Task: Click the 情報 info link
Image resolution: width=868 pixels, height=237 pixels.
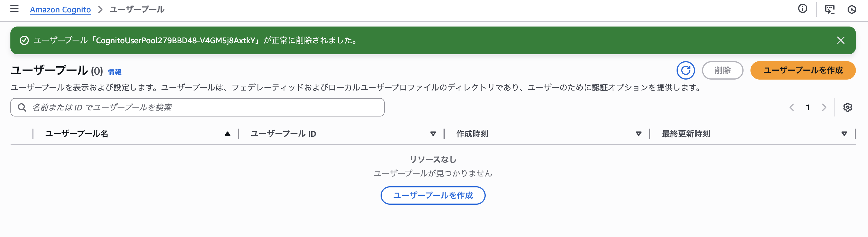Action: pos(115,72)
